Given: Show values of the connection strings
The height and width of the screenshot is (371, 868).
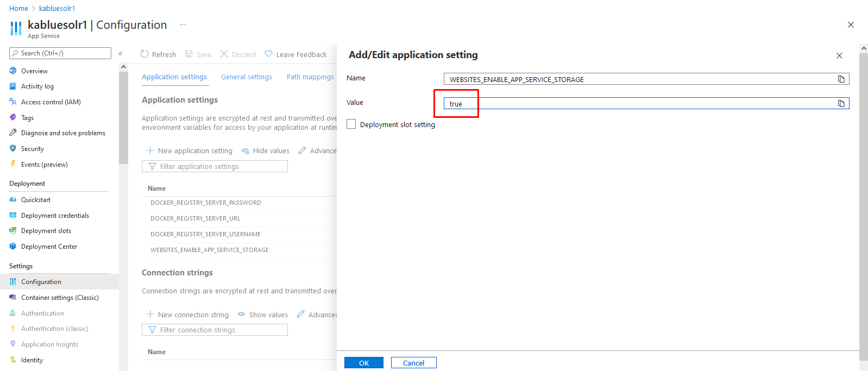Looking at the screenshot, I should click(263, 315).
